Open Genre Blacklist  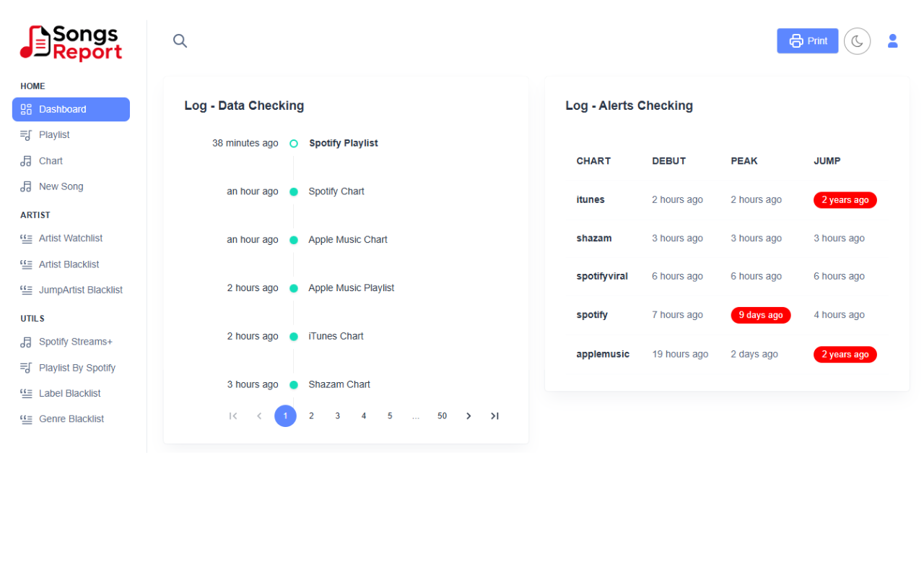(x=71, y=419)
